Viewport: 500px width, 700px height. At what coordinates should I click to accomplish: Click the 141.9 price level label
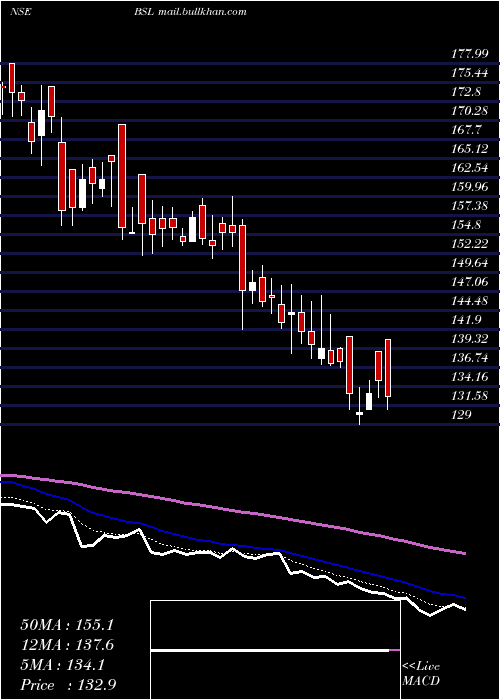(x=466, y=320)
